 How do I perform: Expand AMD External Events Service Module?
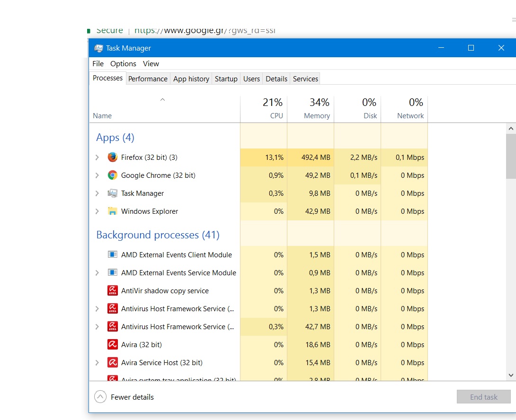[x=97, y=272]
